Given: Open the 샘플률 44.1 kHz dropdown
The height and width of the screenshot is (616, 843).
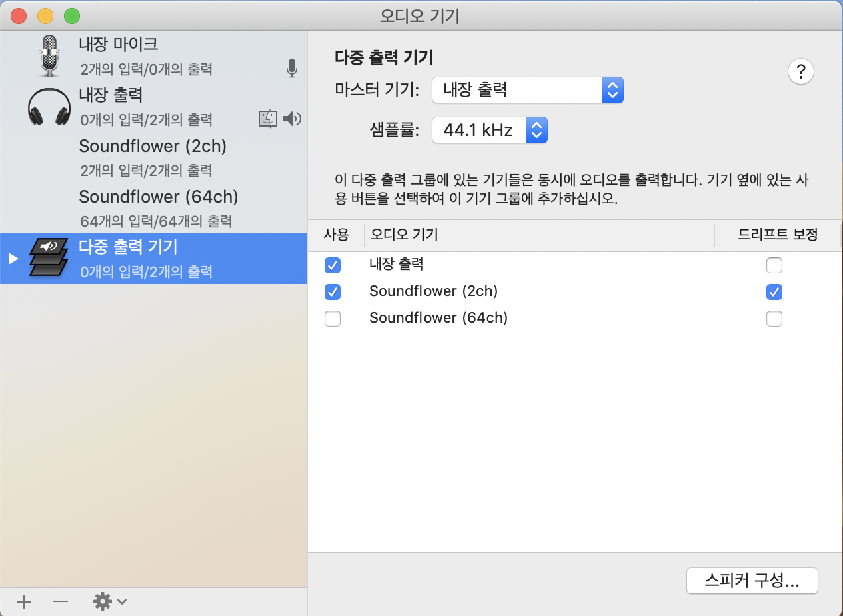Looking at the screenshot, I should (x=489, y=130).
